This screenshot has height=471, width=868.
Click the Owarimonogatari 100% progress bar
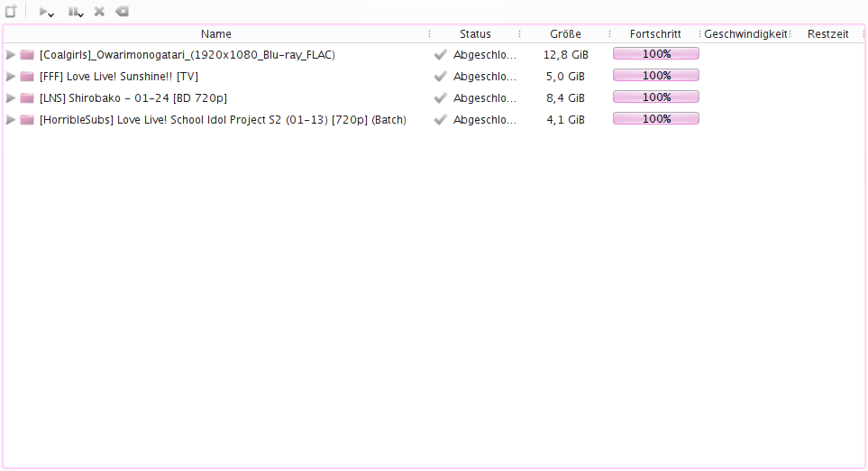[656, 54]
